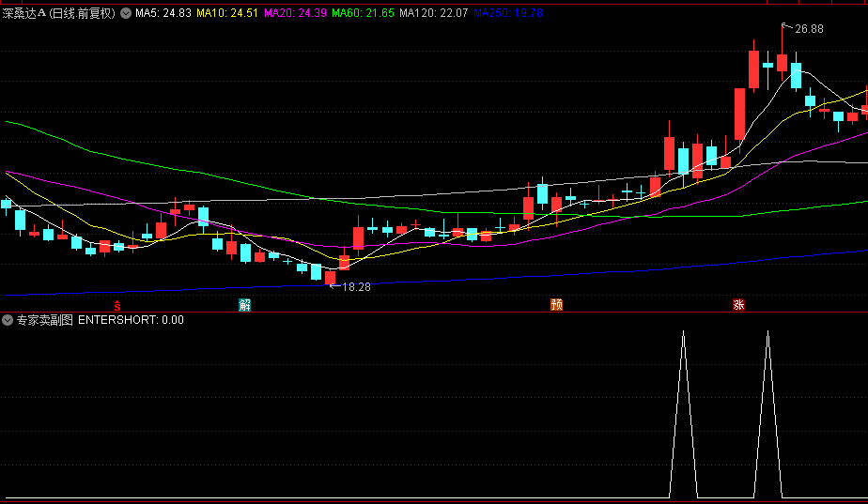Viewport: 868px width, 504px height.
Task: Select the candlestick at the 18.28 low
Action: click(330, 278)
